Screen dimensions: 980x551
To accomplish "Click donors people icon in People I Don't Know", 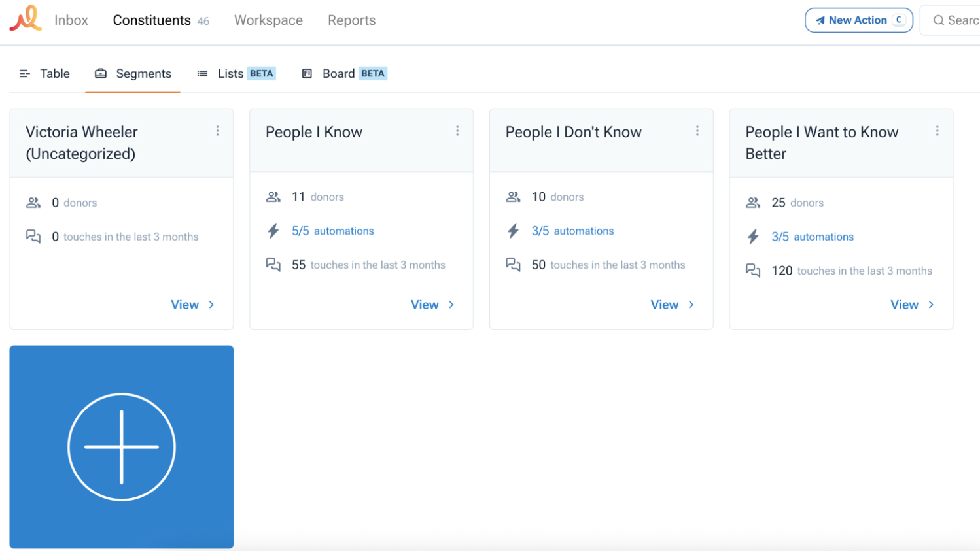I will click(514, 197).
